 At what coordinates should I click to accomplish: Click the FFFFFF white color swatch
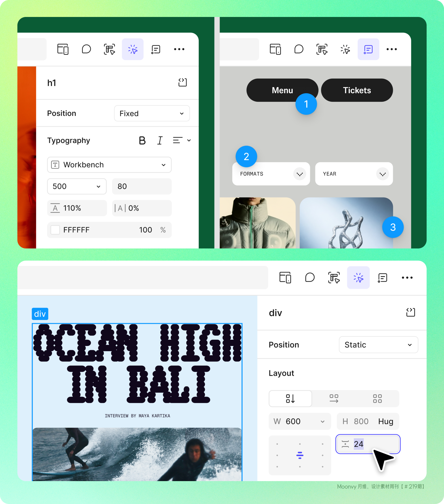(55, 230)
